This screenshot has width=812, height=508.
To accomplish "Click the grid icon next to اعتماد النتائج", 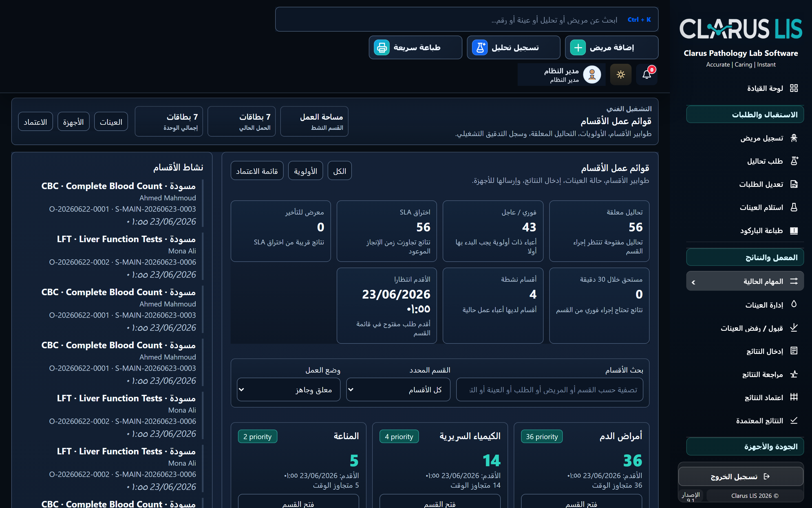I will [794, 397].
